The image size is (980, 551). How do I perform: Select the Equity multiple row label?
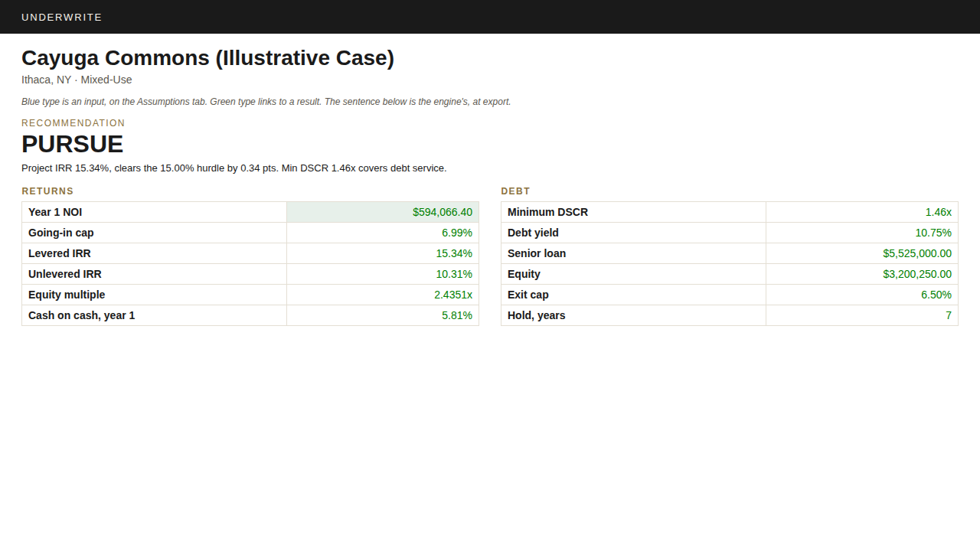pos(67,295)
